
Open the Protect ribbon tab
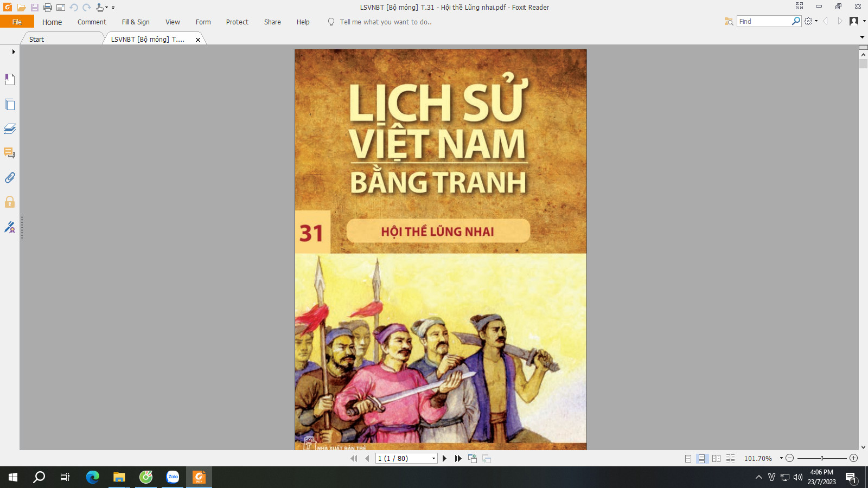(x=237, y=22)
